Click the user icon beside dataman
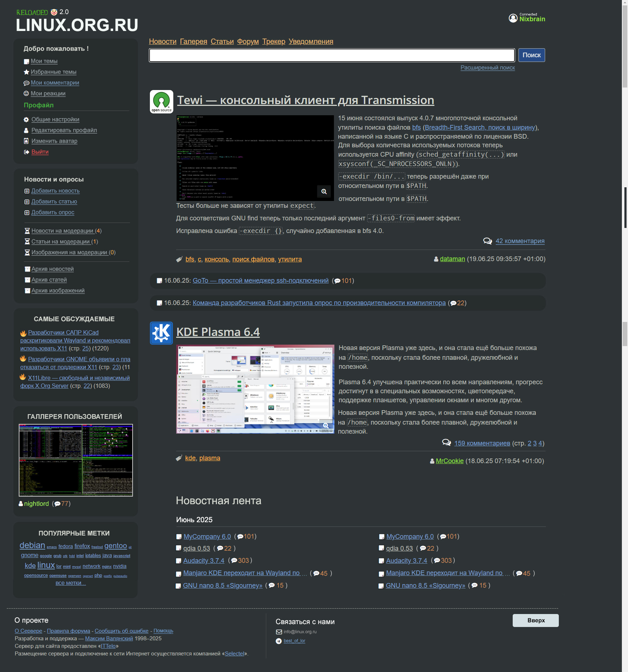 point(436,259)
